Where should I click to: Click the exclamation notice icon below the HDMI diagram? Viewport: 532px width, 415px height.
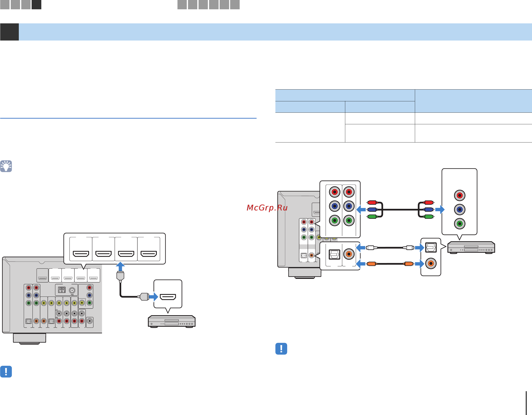coord(6,372)
